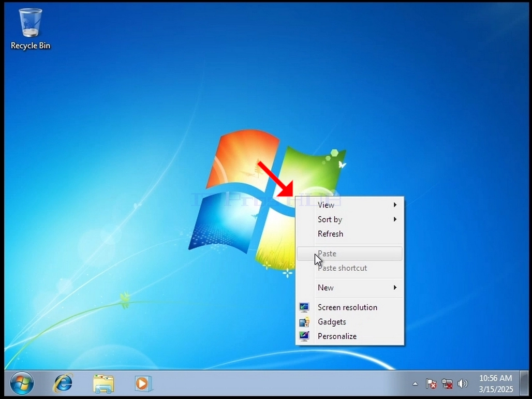Click the Screen resolution monitor icon
532x399 pixels.
click(x=304, y=307)
